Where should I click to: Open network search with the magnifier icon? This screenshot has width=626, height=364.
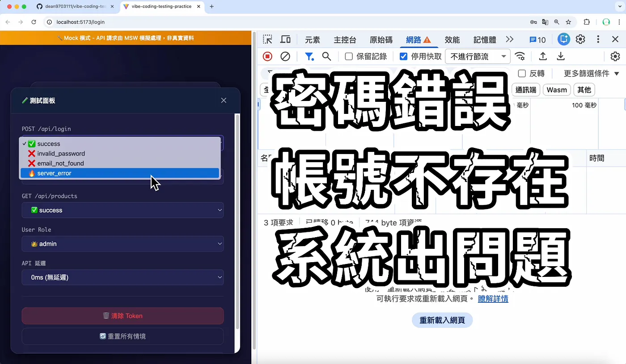[326, 56]
